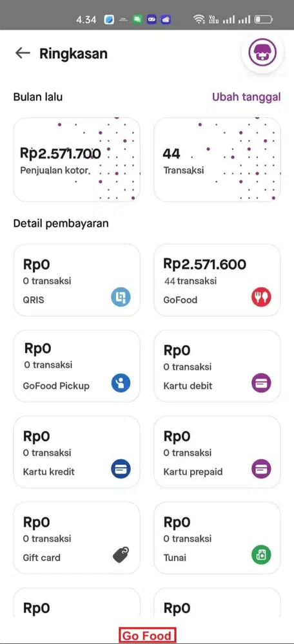Tap the back arrow next to Ringkasan
Viewport: 294px width, 644px height.
tap(23, 53)
